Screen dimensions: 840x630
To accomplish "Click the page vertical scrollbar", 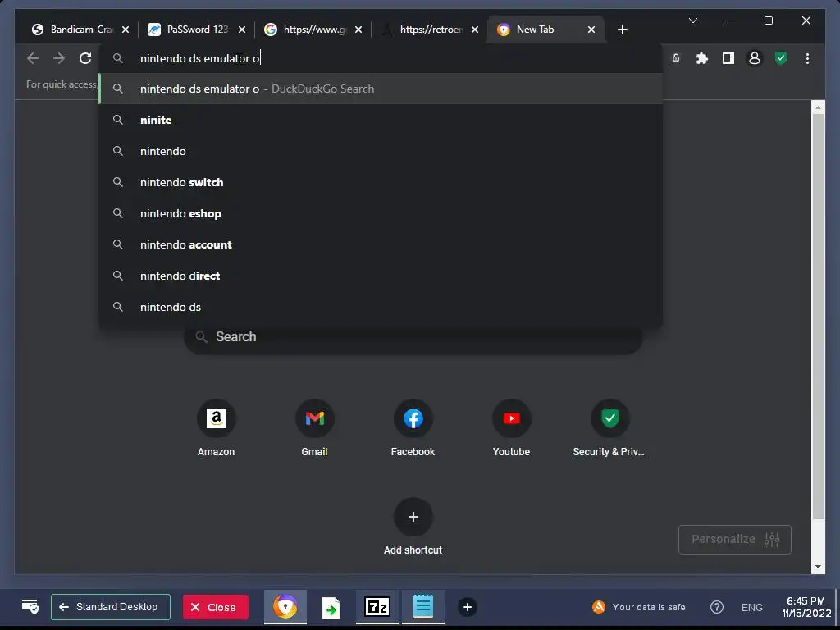I will click(818, 316).
